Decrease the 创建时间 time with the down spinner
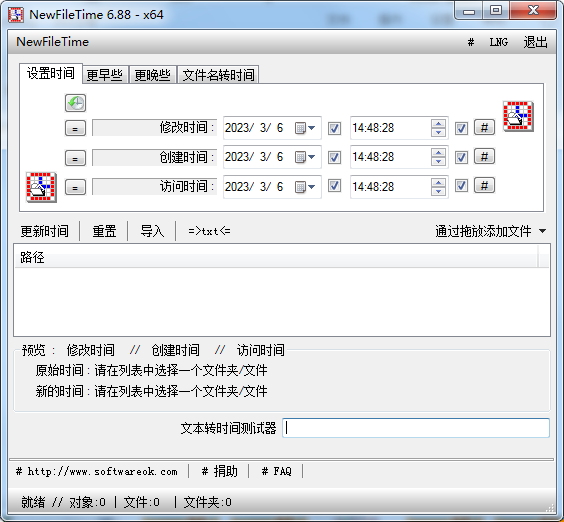This screenshot has height=522, width=564. click(x=438, y=162)
